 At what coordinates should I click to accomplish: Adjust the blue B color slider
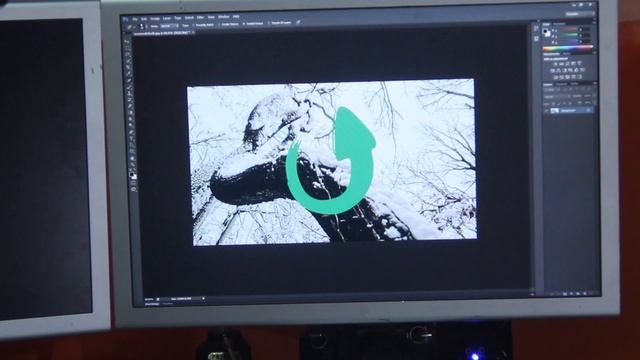click(x=568, y=41)
